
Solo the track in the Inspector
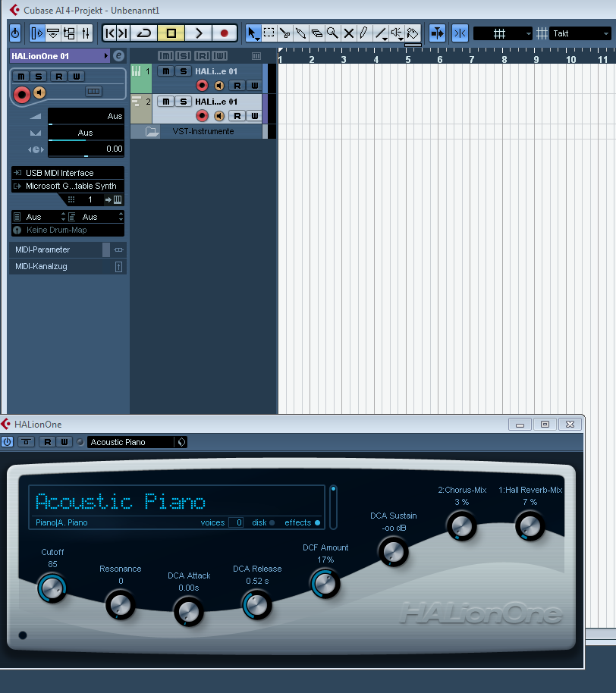click(39, 77)
